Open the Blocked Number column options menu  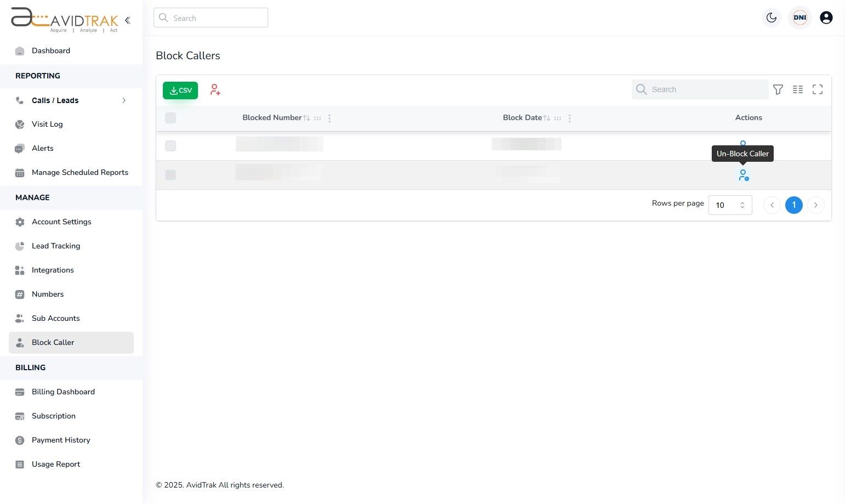click(x=330, y=118)
